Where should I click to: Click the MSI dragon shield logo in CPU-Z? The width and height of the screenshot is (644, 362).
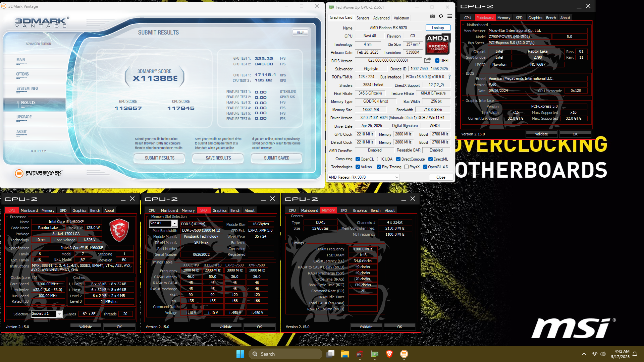tap(119, 230)
